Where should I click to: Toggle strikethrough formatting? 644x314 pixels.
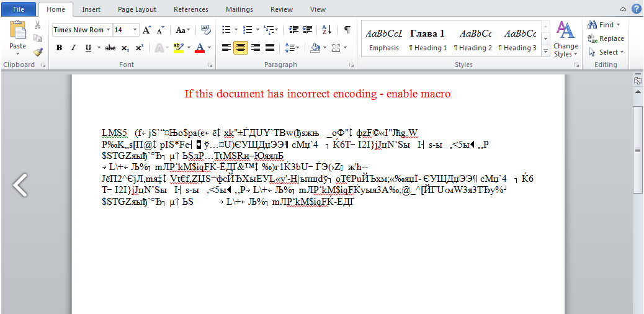click(110, 48)
